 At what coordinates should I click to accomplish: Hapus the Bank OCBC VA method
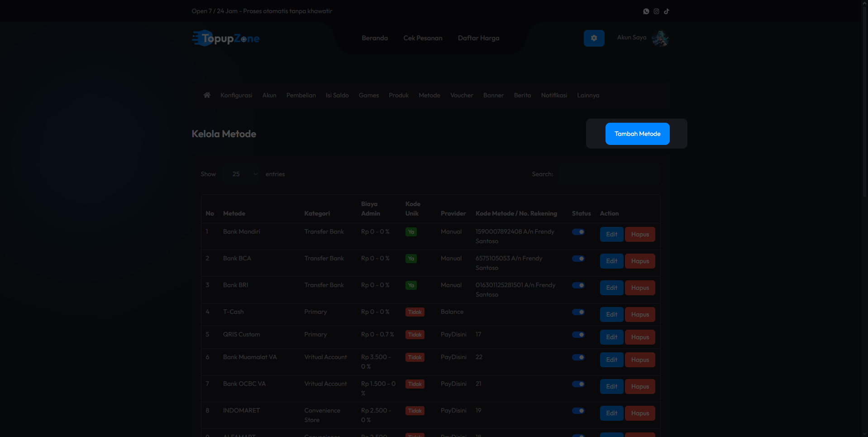point(640,386)
